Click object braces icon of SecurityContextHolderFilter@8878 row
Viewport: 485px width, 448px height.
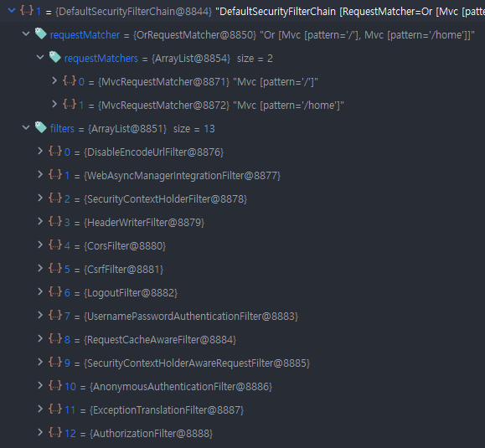click(55, 198)
